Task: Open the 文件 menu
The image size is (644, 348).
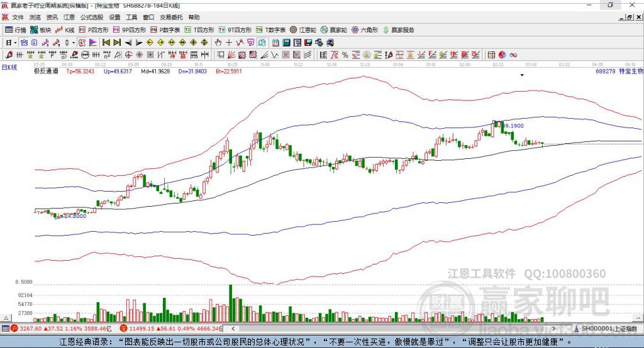Action: [18, 17]
